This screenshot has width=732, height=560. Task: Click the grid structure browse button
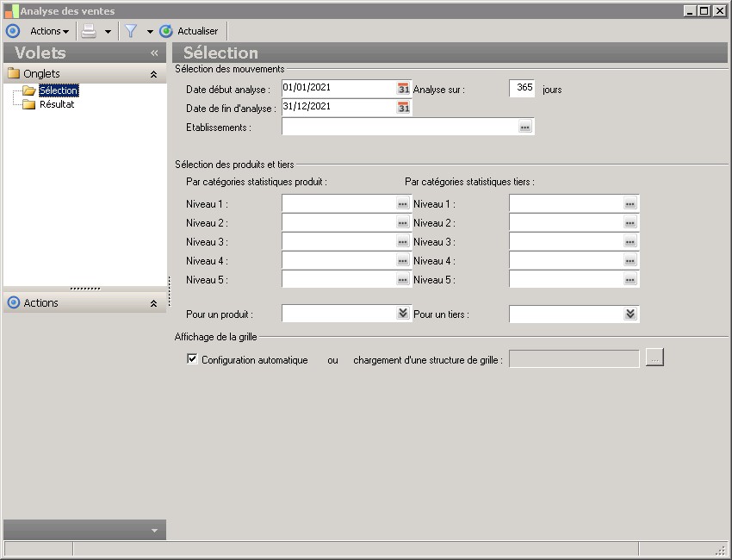654,358
